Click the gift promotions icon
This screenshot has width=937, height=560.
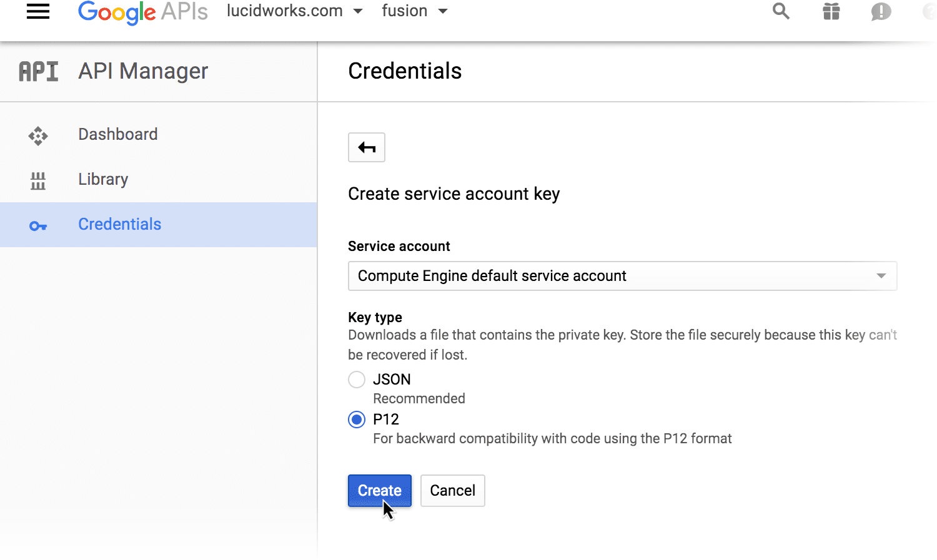831,11
